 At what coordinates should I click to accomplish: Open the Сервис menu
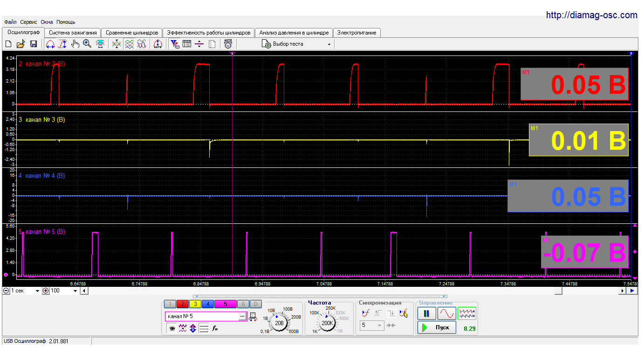pyautogui.click(x=29, y=22)
